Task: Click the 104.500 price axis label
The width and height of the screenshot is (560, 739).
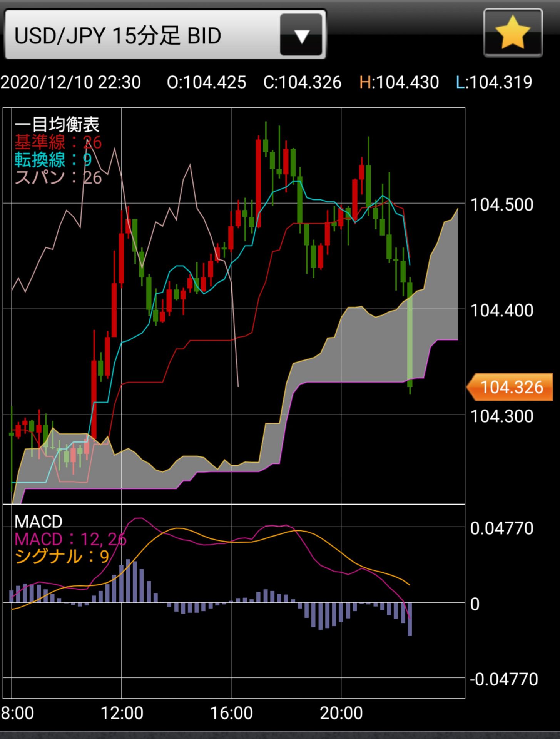Action: click(x=502, y=205)
